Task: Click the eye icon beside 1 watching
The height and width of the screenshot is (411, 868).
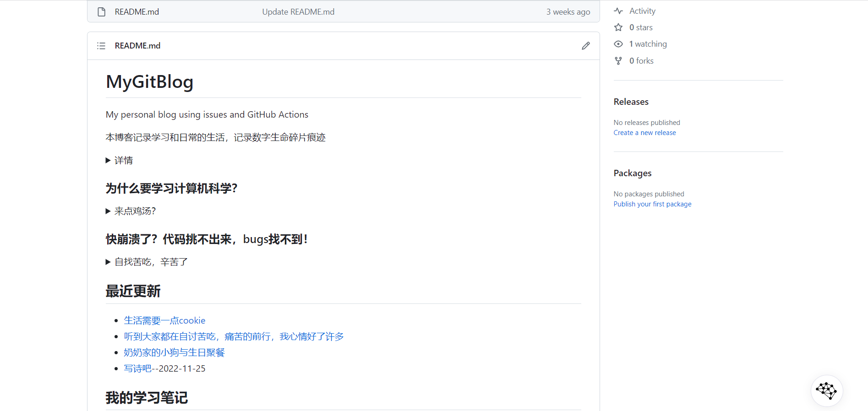Action: pos(618,44)
